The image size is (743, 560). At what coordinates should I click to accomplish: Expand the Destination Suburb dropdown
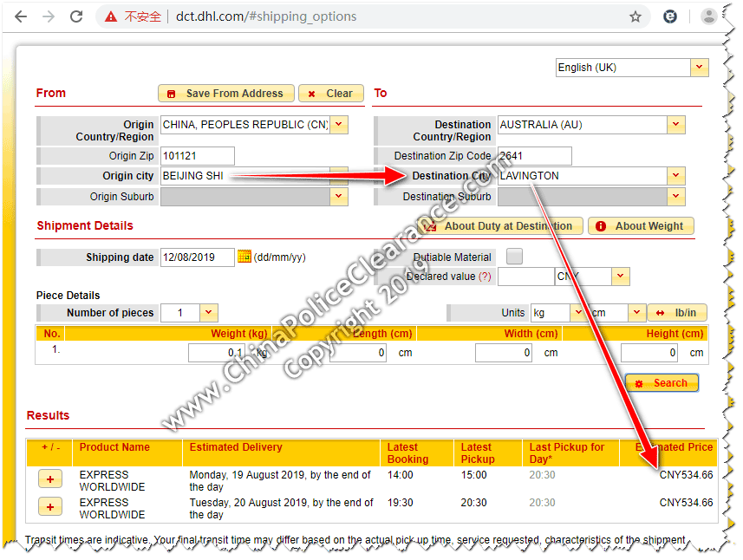(676, 197)
